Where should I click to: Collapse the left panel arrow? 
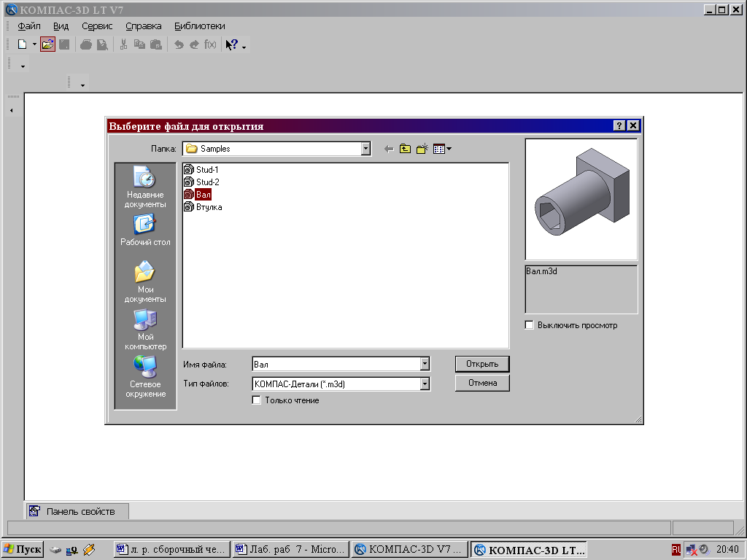coord(12,111)
